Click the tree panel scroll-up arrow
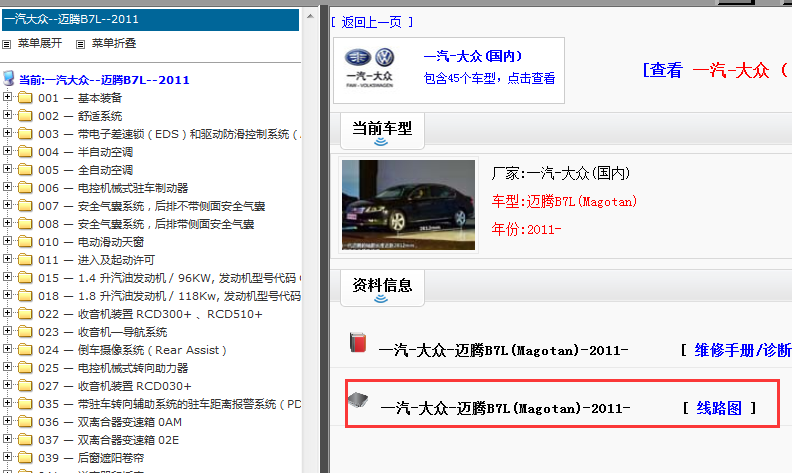This screenshot has height=473, width=792. (310, 17)
